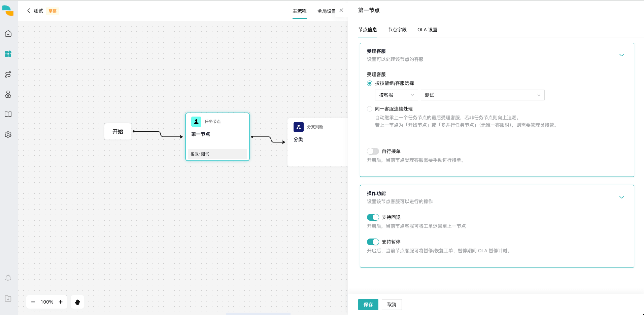This screenshot has height=315, width=644.
Task: Activate the hand pan tool
Action: (x=77, y=302)
